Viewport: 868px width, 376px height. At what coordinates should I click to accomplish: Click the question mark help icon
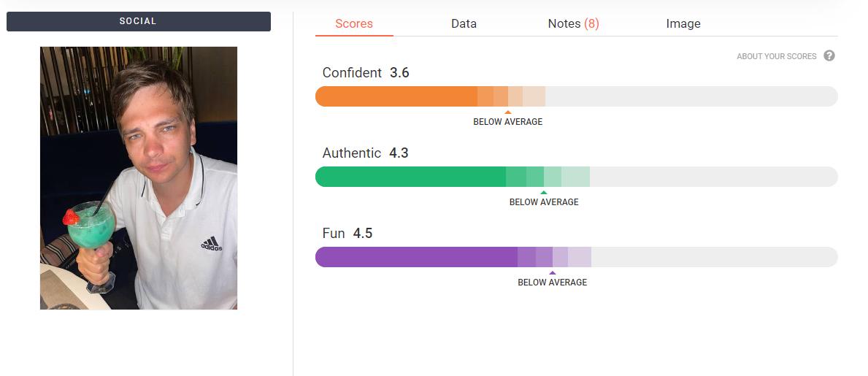pos(829,56)
